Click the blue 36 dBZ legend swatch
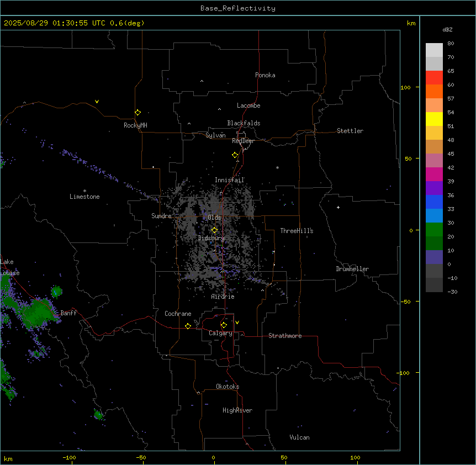This screenshot has height=465, width=476. tap(434, 202)
